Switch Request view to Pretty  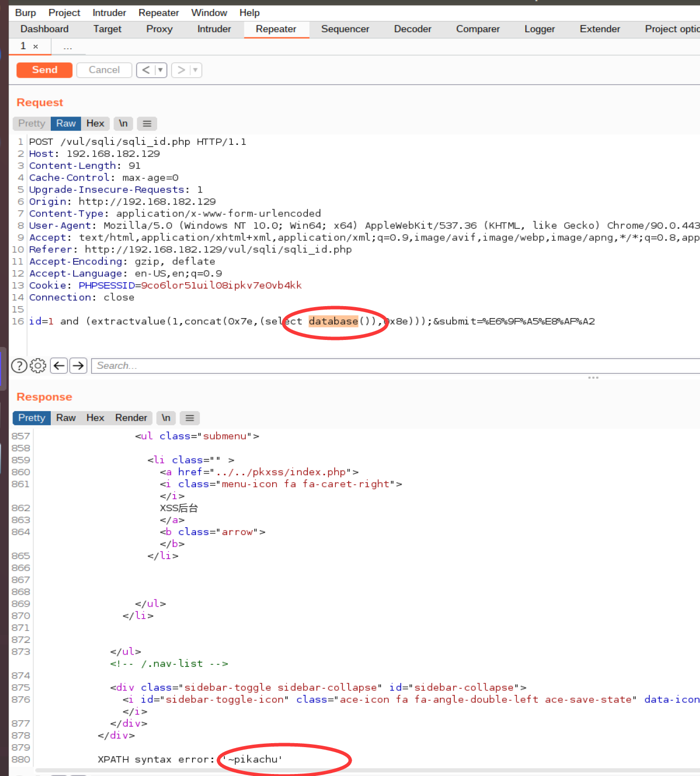31,123
